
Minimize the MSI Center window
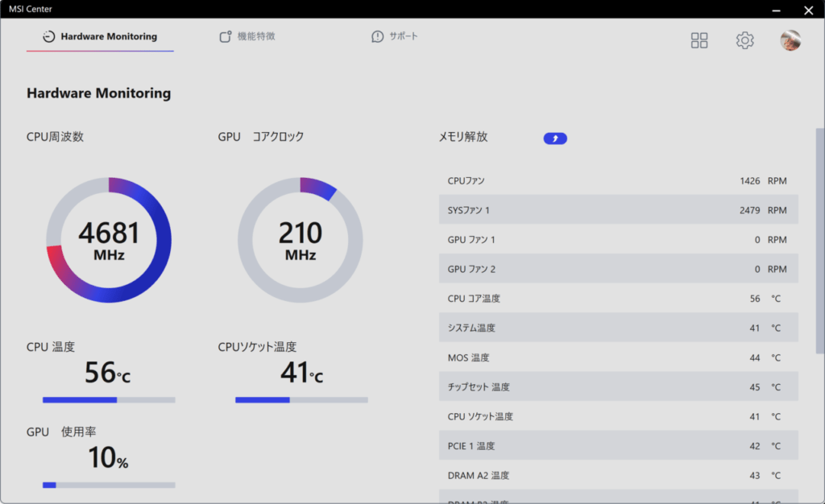coord(775,10)
